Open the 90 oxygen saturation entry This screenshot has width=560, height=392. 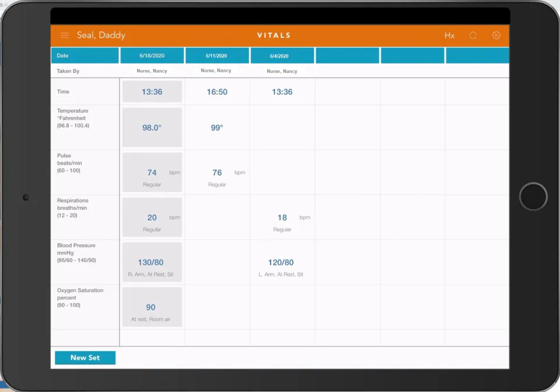152,307
